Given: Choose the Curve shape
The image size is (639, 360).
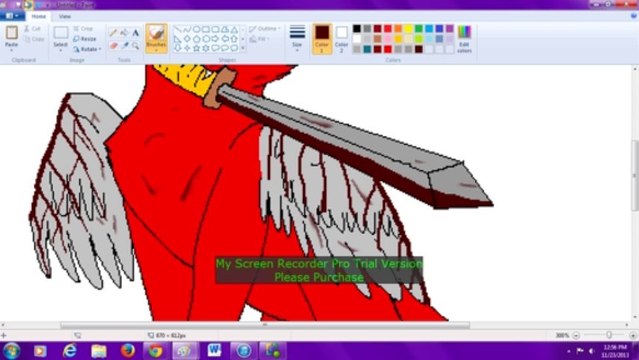Looking at the screenshot, I should 187,29.
